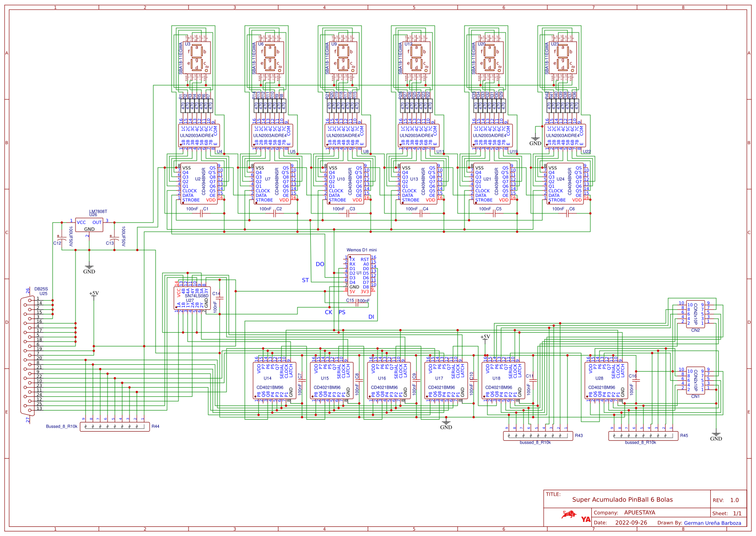
Task: Pick the CD4094BNSR shift register U10
Action: (x=346, y=183)
